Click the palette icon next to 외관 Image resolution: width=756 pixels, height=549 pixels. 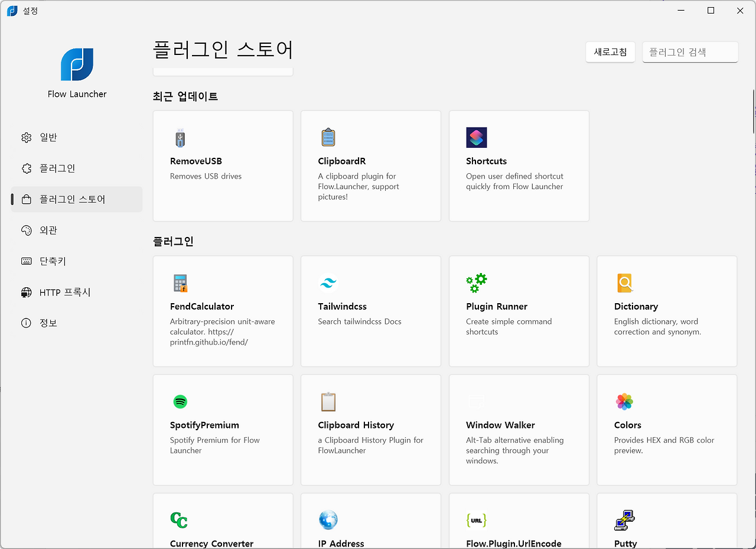click(26, 230)
